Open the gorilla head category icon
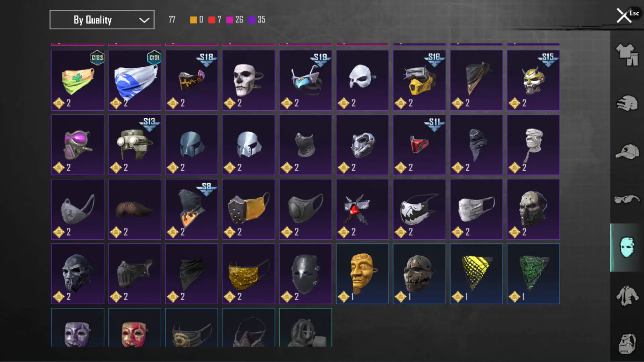Screen dimensions: 644x362 coord(627,344)
